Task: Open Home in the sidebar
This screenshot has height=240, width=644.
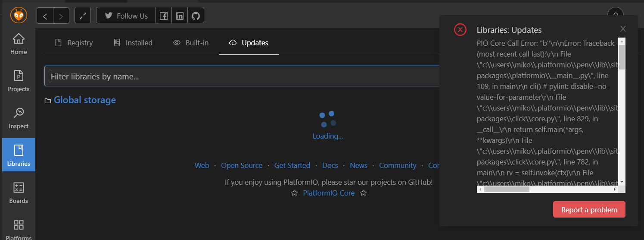Action: pyautogui.click(x=19, y=44)
